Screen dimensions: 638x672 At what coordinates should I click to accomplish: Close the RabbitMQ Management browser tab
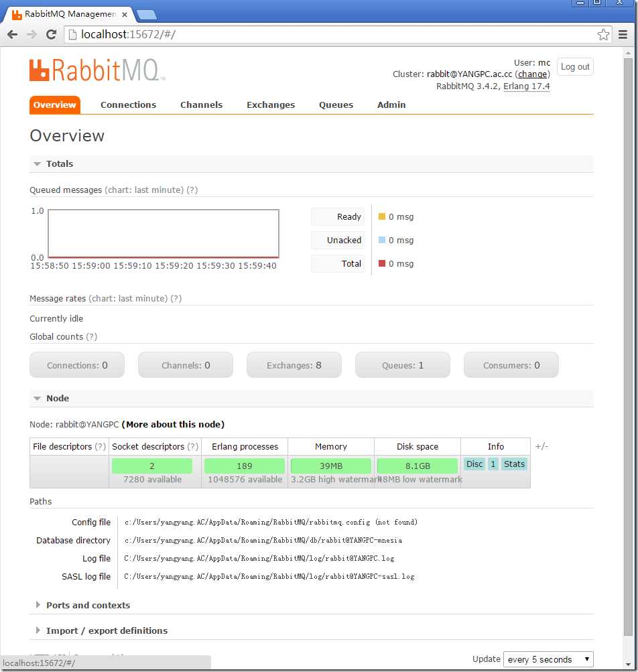[125, 15]
